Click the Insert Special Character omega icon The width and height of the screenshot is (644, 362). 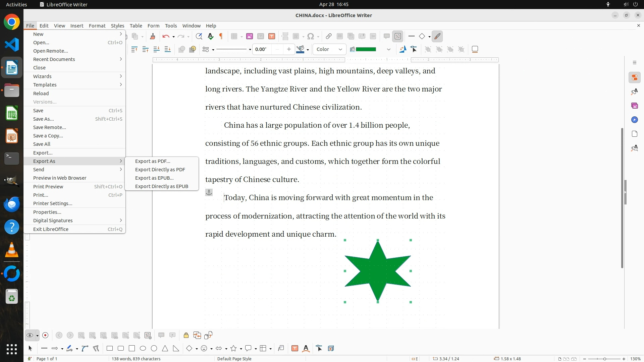pyautogui.click(x=311, y=36)
